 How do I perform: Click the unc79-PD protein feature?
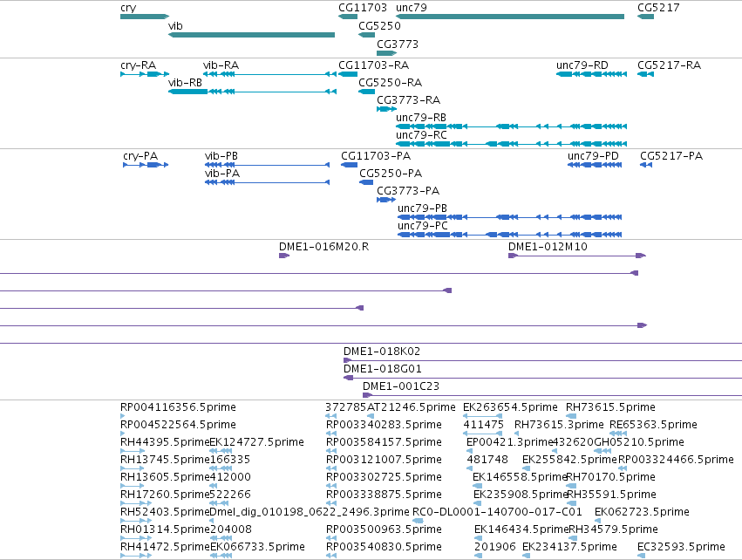595,165
